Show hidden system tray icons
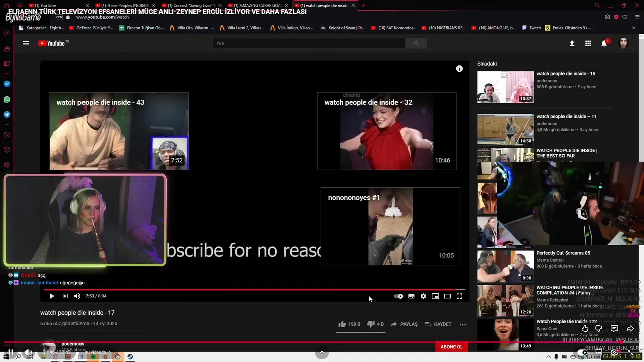 pyautogui.click(x=549, y=357)
